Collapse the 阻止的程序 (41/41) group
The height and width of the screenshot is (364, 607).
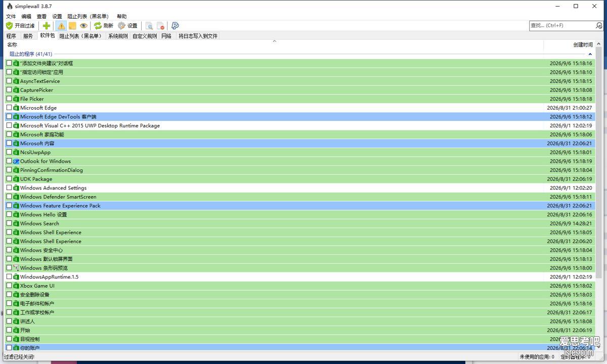[x=590, y=54]
